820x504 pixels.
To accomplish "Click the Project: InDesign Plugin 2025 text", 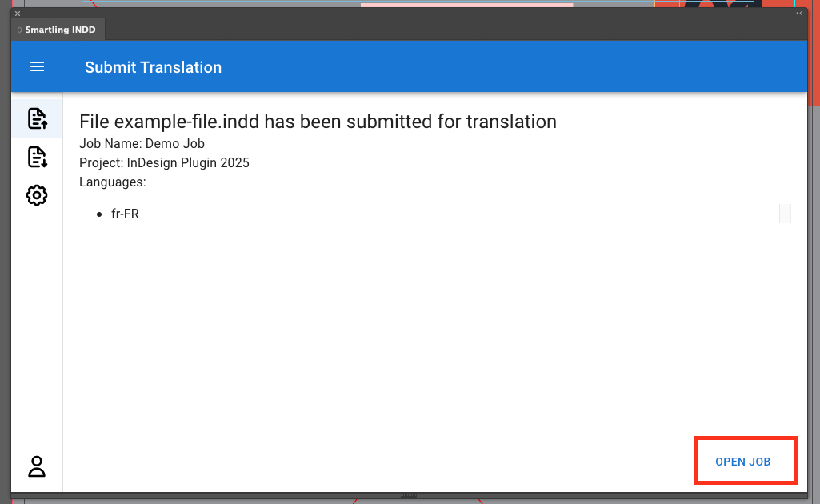I will coord(164,163).
